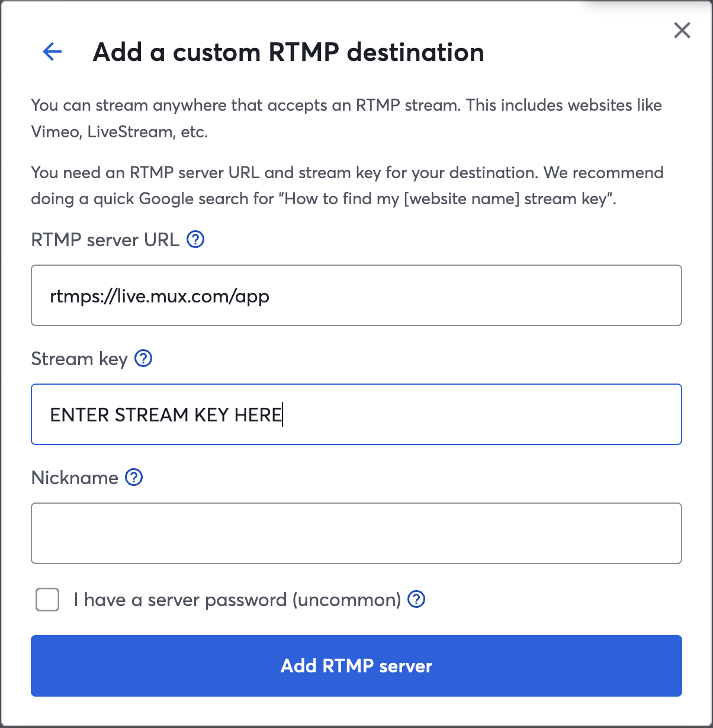Click the Nickname question mark badge

pos(134,478)
